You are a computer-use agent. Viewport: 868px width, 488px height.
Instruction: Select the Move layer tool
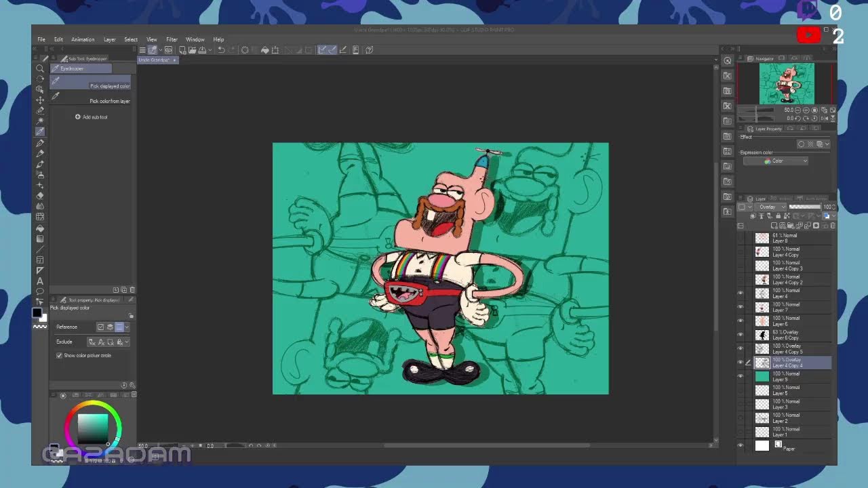(x=40, y=100)
